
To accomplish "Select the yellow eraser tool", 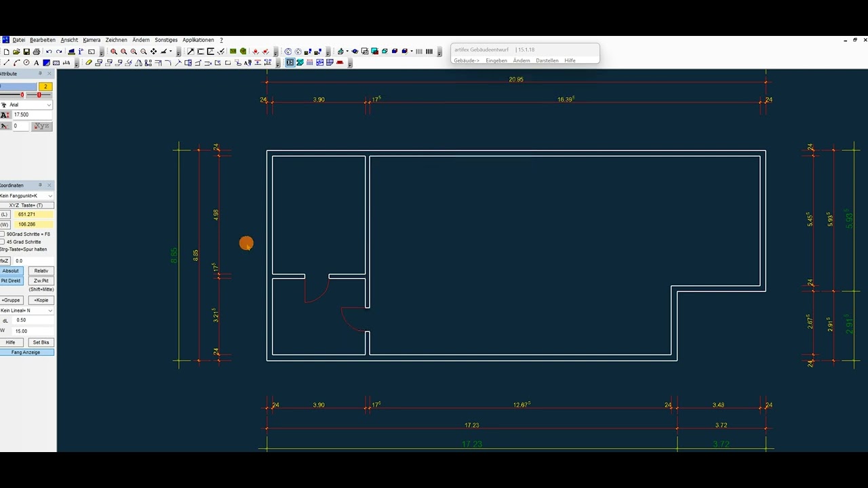I will [x=89, y=62].
